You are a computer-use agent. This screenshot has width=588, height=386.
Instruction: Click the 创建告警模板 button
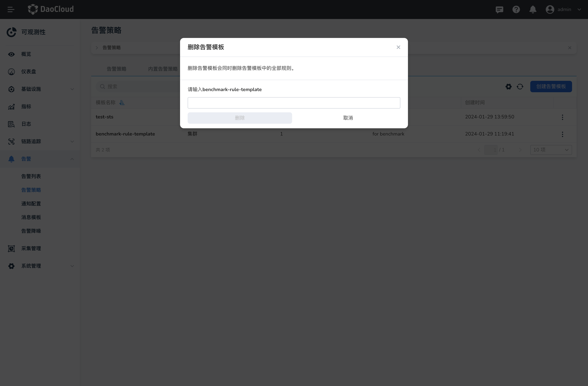click(551, 87)
